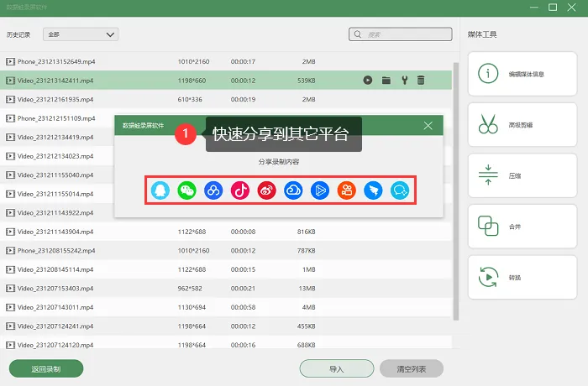Click the 539KB size in highlighted row

point(307,81)
